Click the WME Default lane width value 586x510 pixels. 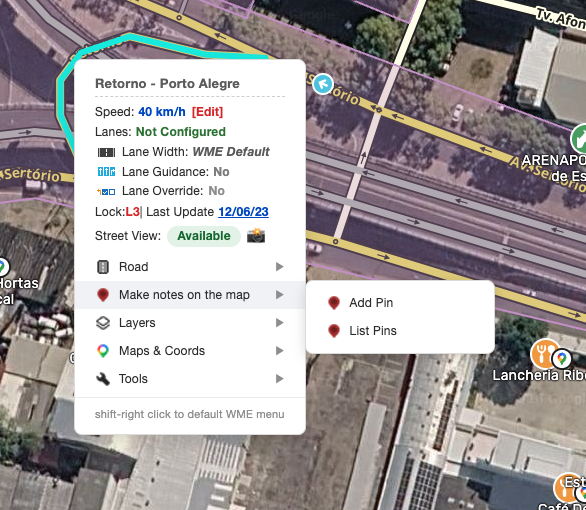(x=231, y=152)
